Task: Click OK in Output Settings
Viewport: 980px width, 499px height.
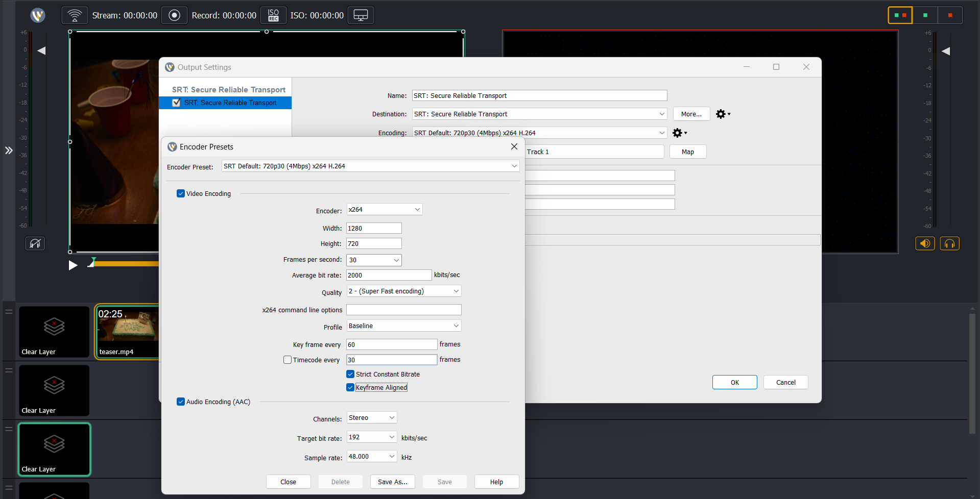Action: point(734,382)
